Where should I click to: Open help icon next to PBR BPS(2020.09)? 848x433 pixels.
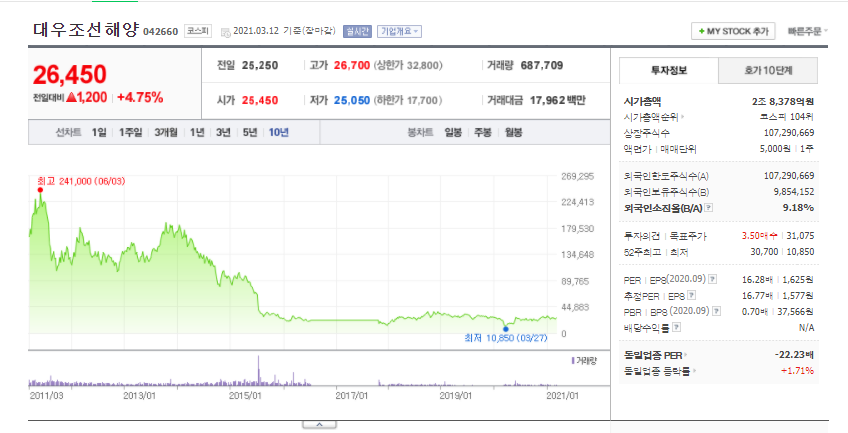click(717, 311)
